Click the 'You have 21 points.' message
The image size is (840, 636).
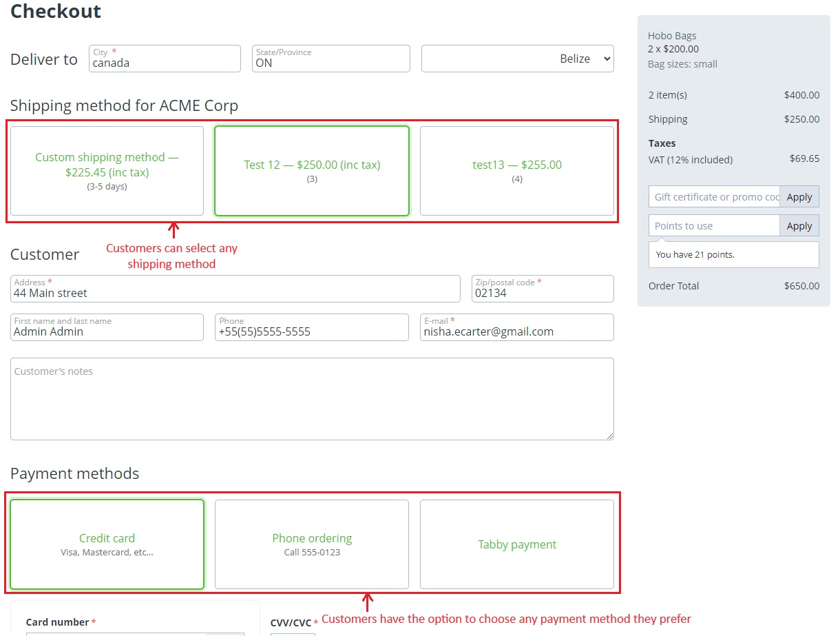[x=734, y=254]
